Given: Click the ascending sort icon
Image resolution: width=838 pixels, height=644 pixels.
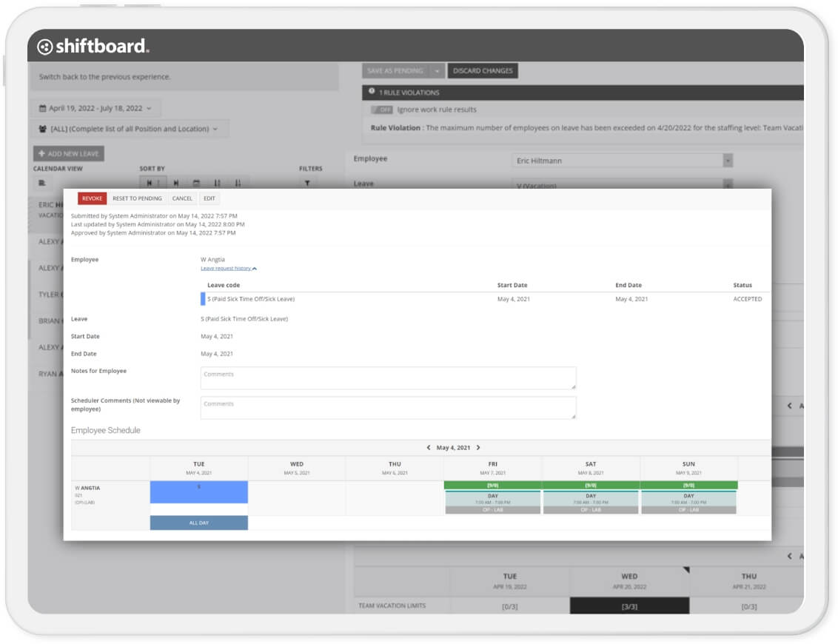Looking at the screenshot, I should [217, 184].
